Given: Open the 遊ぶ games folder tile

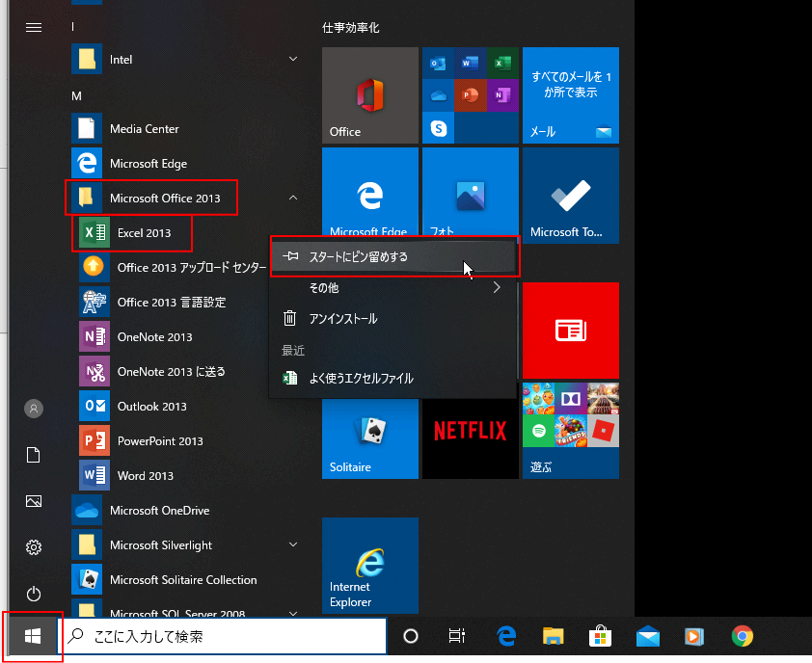Looking at the screenshot, I should tap(571, 431).
